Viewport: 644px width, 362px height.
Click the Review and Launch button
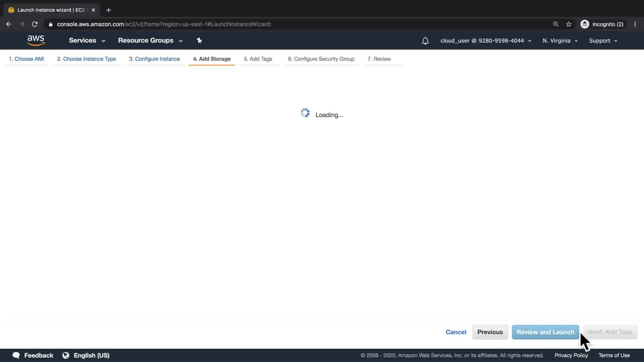pos(545,332)
